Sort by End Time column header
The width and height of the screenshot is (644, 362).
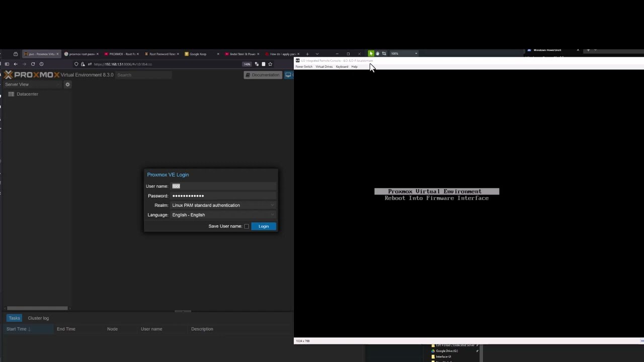point(78,329)
